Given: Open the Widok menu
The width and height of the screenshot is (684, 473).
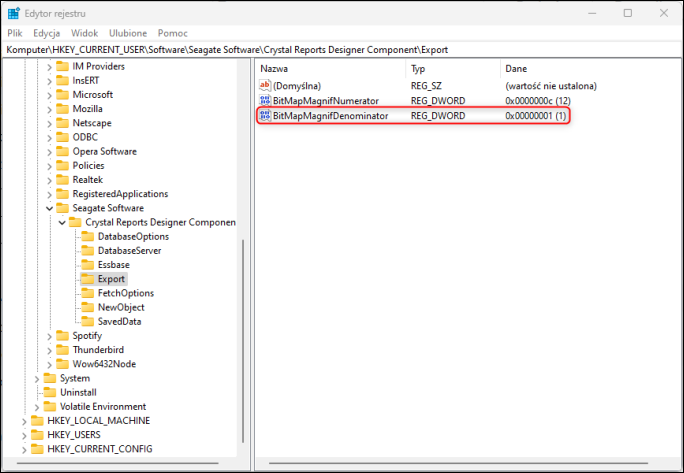Looking at the screenshot, I should click(x=85, y=33).
